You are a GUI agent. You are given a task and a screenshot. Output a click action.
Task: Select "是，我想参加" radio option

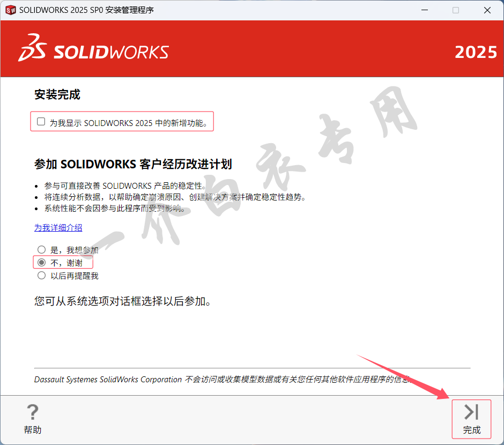[41, 250]
